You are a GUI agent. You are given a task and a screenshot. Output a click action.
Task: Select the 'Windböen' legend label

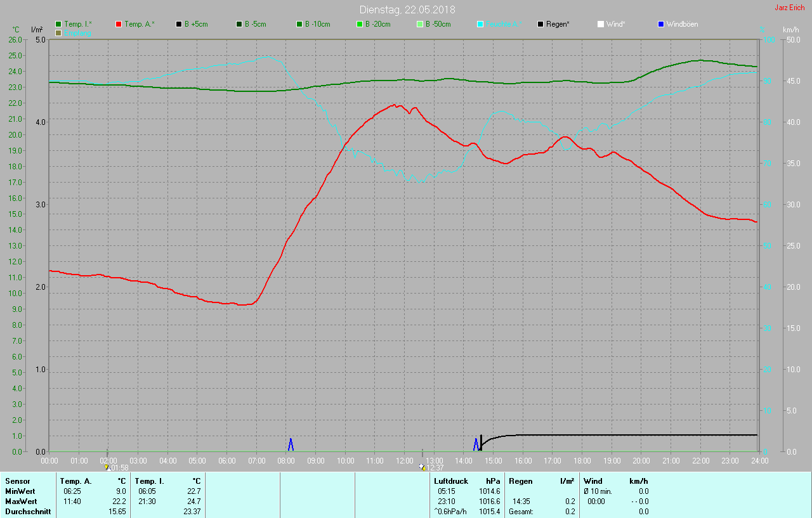682,24
